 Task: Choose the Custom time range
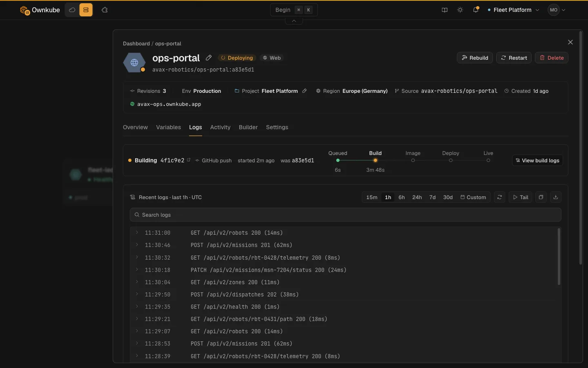click(473, 197)
